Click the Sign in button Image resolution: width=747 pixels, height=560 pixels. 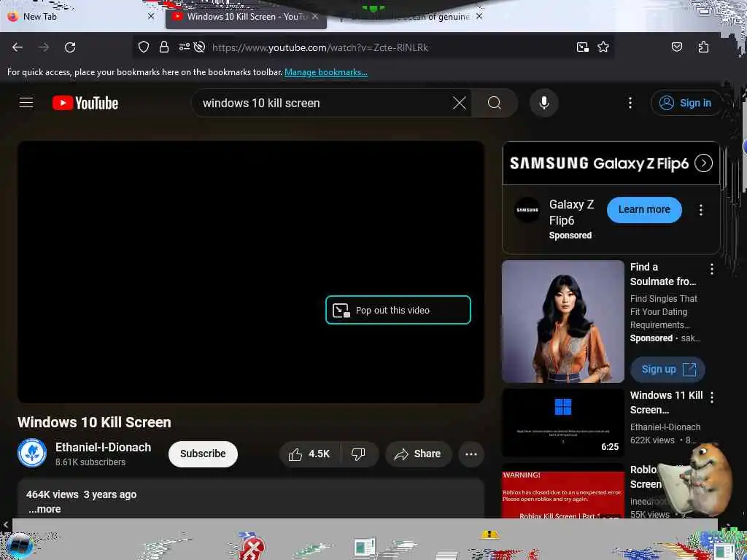point(686,103)
